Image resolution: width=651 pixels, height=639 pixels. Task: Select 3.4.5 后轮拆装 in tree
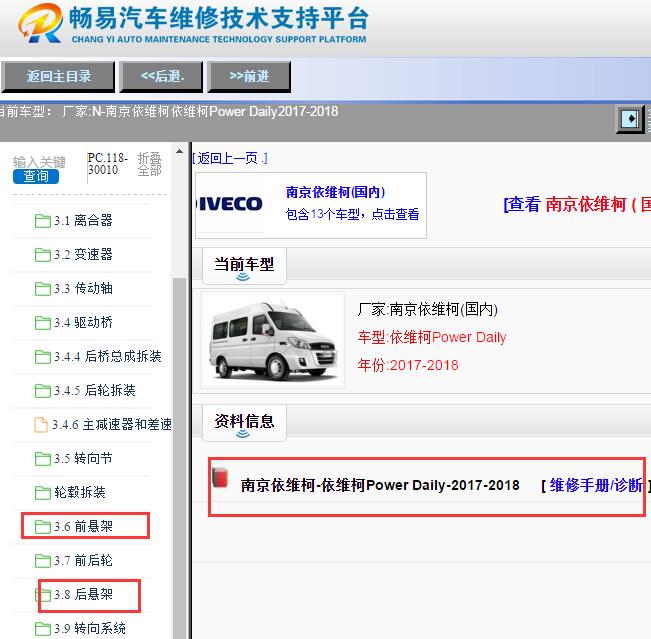click(95, 391)
